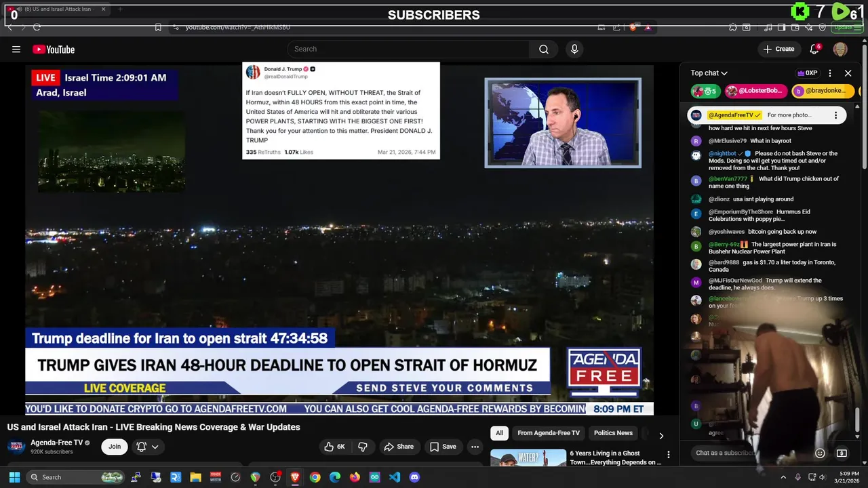
Task: Open Firefox from the taskbar
Action: point(355,477)
